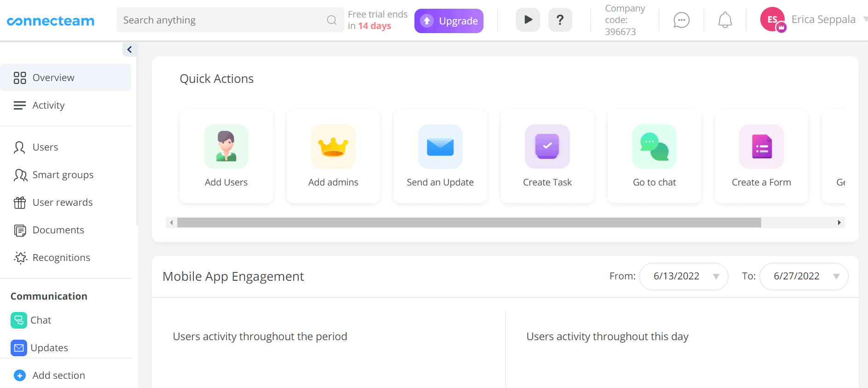Click the Connecteam logo
Screen dimensions: 868x388
51,21
